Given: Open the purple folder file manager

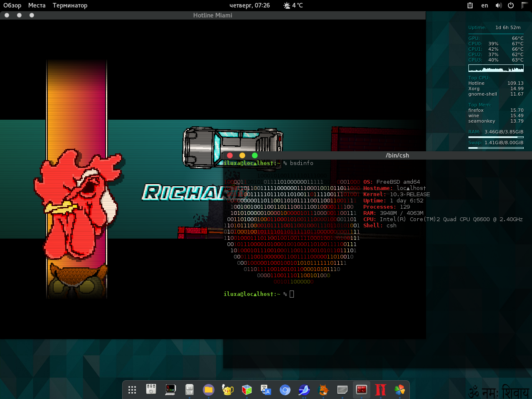Looking at the screenshot, I should [209, 389].
